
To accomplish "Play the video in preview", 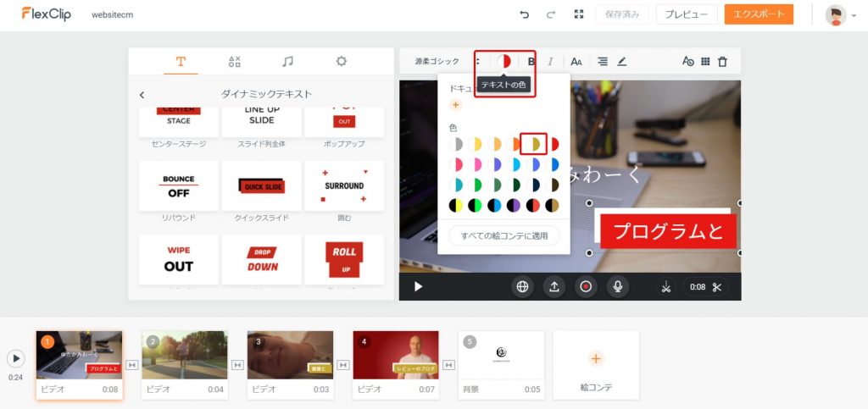I will coord(418,286).
